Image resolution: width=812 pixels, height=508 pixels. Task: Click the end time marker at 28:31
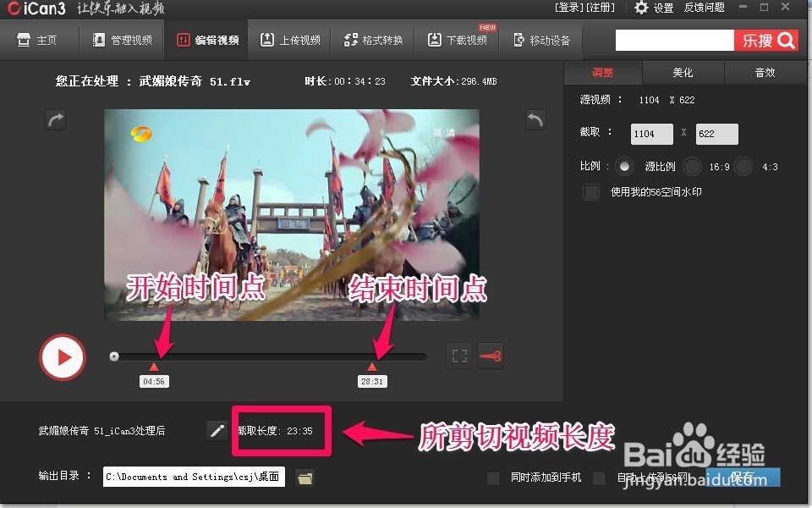(372, 367)
